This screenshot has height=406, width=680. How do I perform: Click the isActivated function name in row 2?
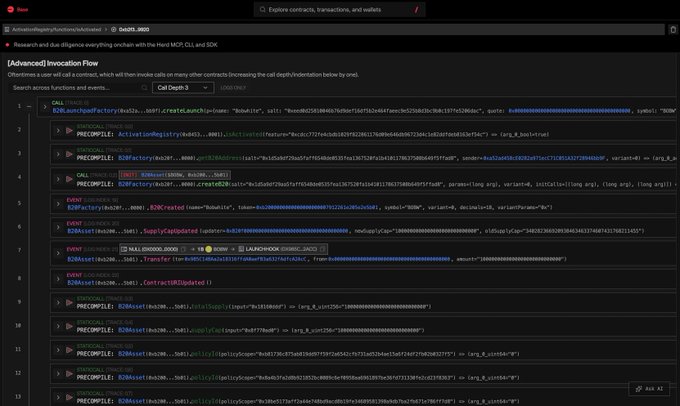pos(245,134)
